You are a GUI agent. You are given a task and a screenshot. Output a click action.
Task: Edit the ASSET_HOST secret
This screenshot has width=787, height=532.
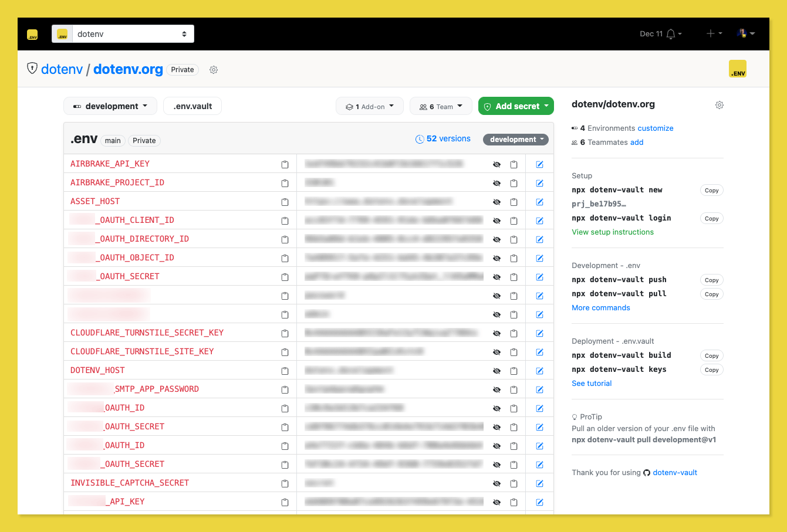[x=540, y=202]
